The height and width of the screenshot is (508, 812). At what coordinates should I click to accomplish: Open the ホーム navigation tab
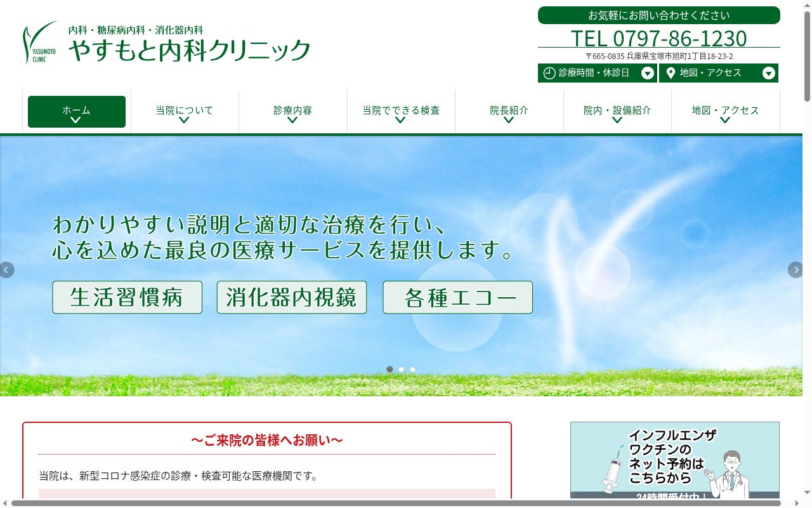click(x=77, y=112)
